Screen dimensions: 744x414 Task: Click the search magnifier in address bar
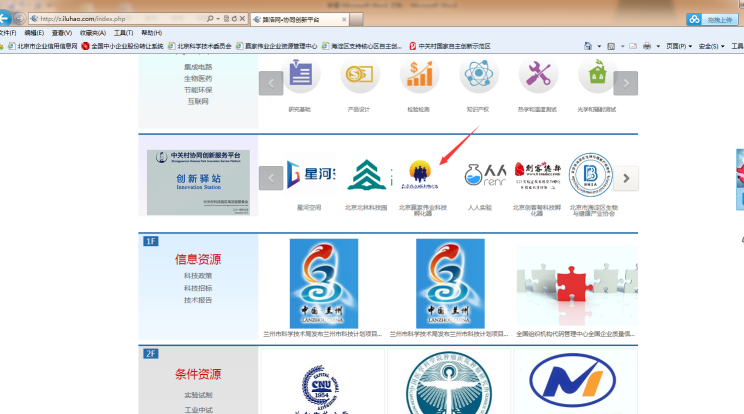click(x=210, y=18)
